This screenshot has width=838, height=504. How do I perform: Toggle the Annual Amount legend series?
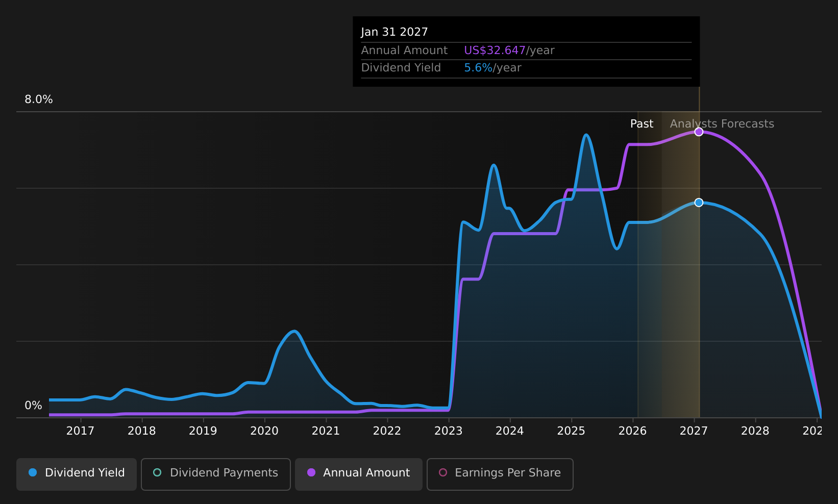pyautogui.click(x=359, y=474)
